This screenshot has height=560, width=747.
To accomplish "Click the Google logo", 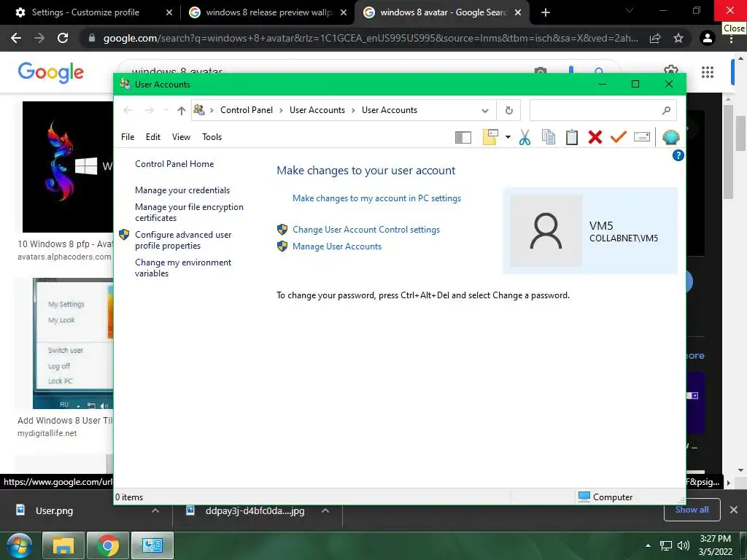I will (x=50, y=72).
